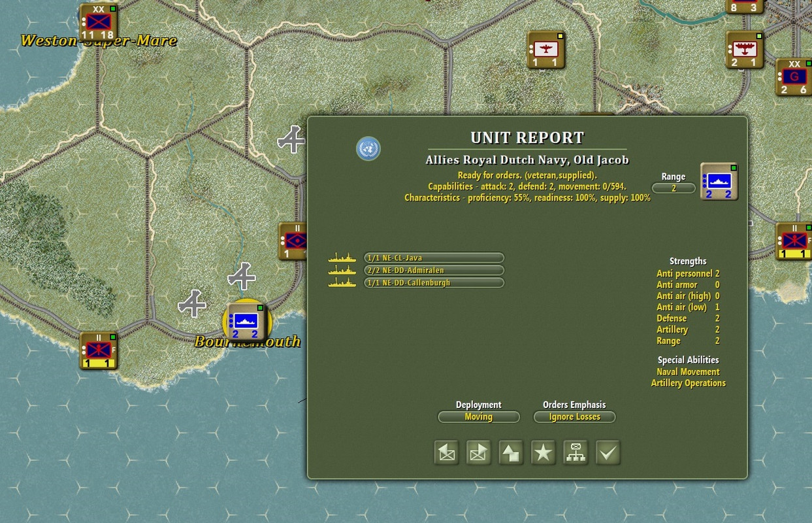The height and width of the screenshot is (523, 812).
Task: Click the Range value field
Action: coord(674,188)
